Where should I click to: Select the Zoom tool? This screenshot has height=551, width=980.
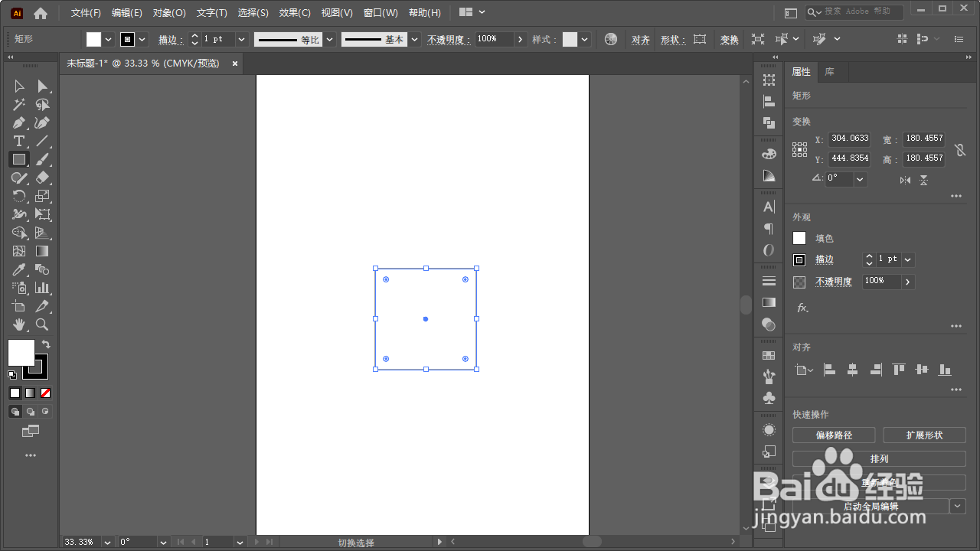(43, 324)
